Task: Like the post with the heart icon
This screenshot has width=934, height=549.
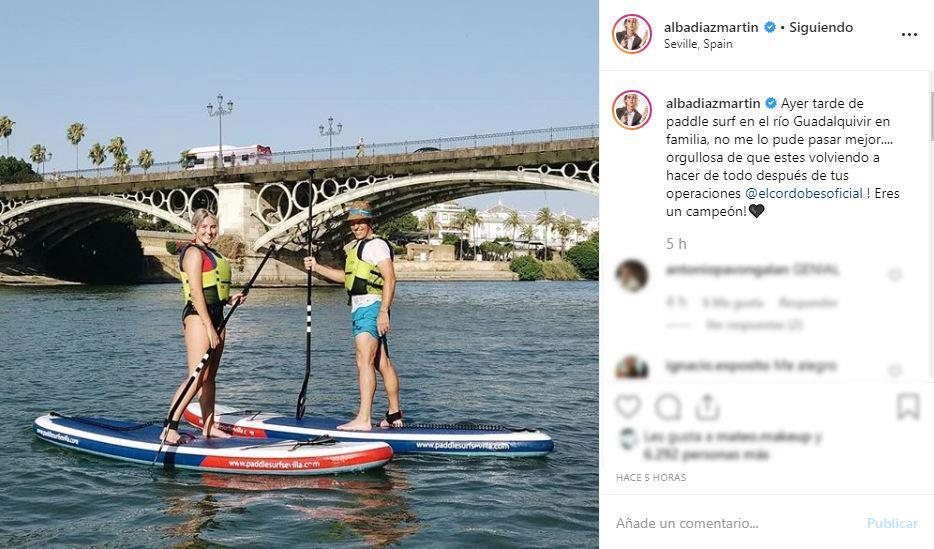Action: click(628, 407)
